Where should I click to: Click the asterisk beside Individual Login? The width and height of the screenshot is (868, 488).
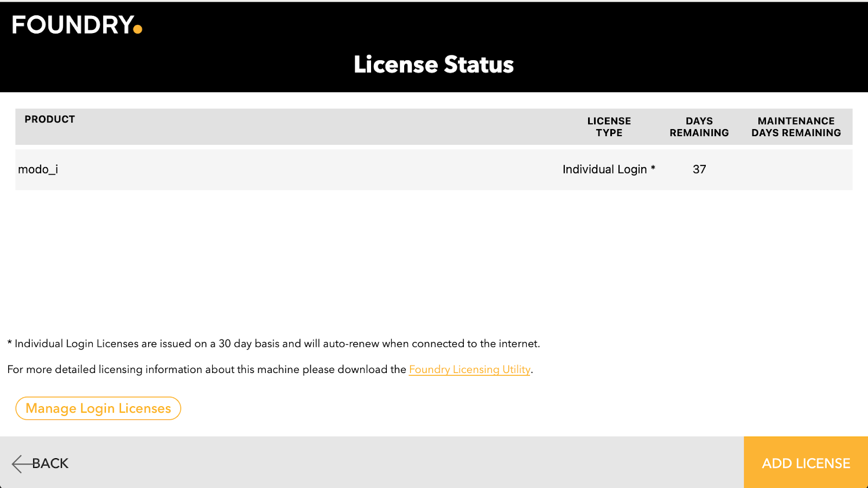(653, 168)
